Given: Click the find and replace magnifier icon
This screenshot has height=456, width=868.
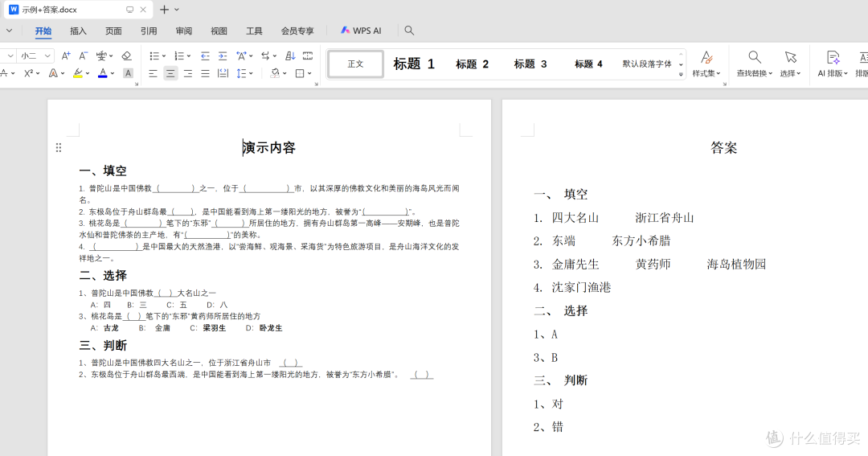Looking at the screenshot, I should [755, 57].
